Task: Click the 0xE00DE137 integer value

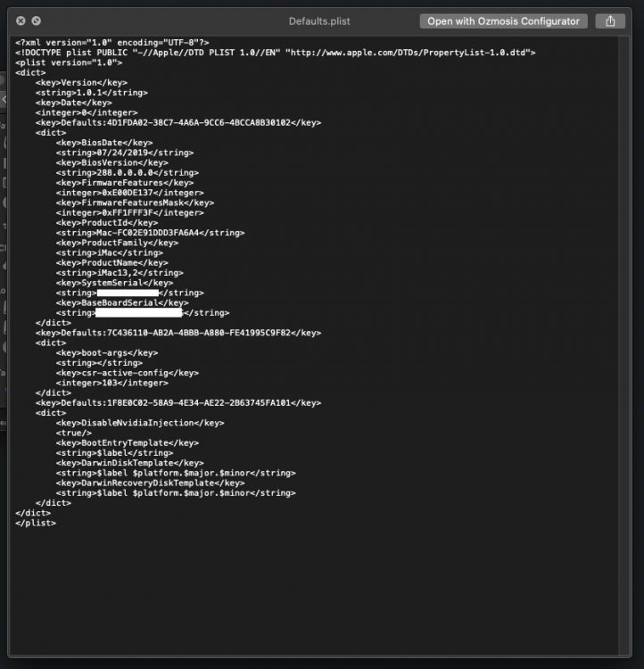Action: pos(129,193)
